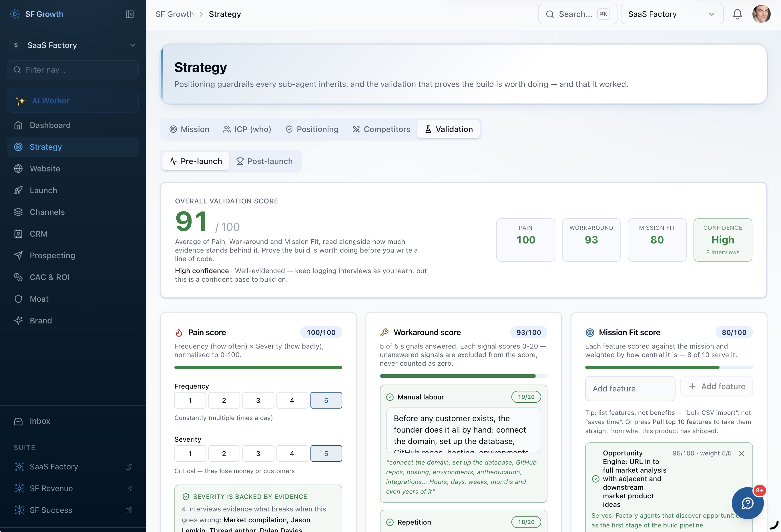The height and width of the screenshot is (532, 781).
Task: Open the Inbox
Action: [73, 421]
